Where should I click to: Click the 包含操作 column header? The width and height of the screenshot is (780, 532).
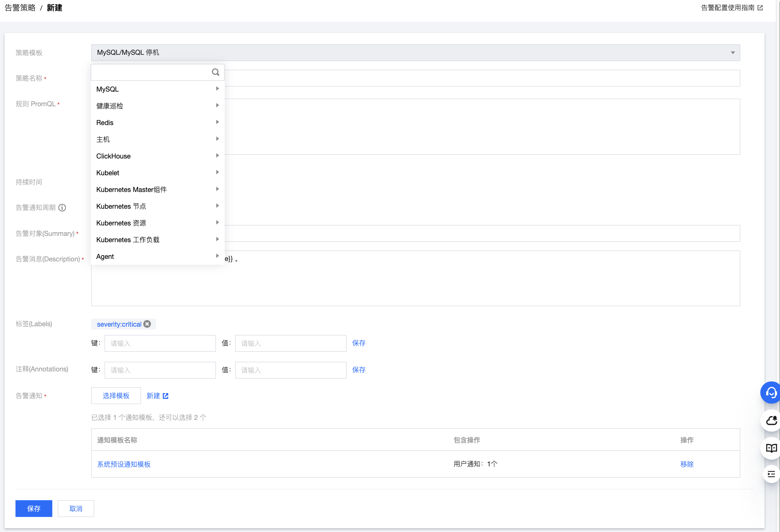[467, 440]
